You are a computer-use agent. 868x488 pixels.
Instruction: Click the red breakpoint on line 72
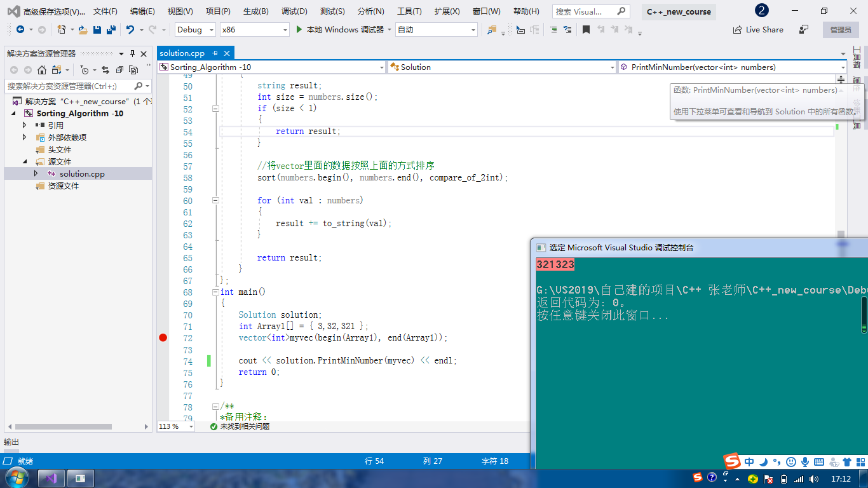coord(163,337)
